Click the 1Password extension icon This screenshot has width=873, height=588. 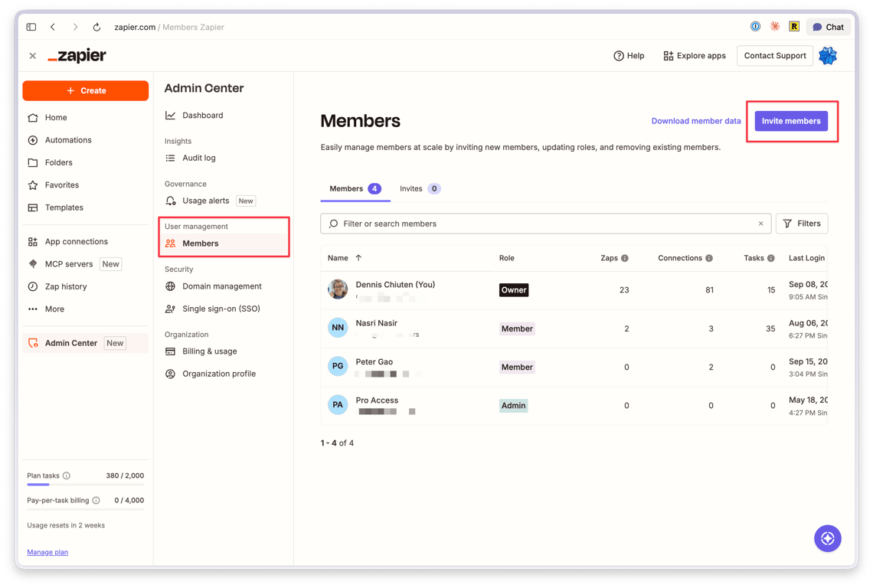(x=756, y=26)
